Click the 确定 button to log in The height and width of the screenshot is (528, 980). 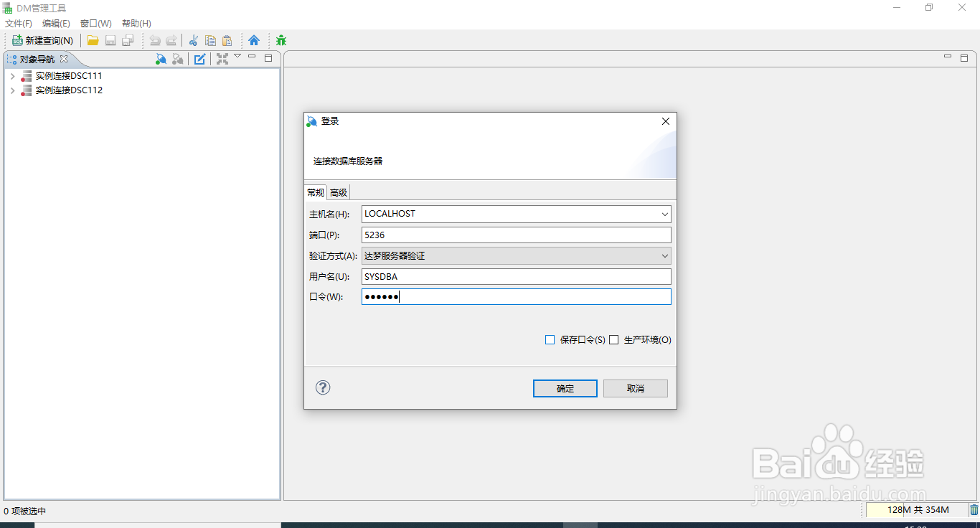tap(565, 388)
